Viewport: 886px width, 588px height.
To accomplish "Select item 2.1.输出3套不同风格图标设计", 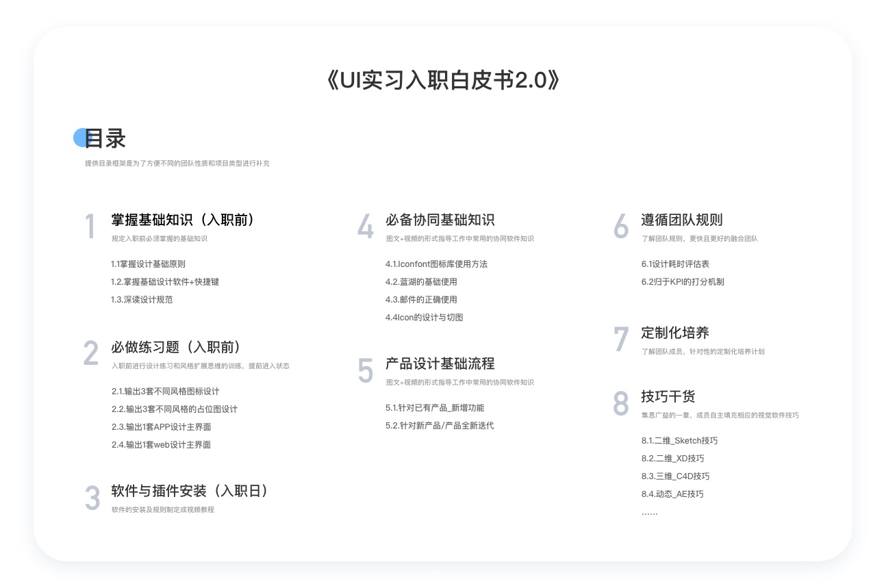I will click(x=166, y=392).
